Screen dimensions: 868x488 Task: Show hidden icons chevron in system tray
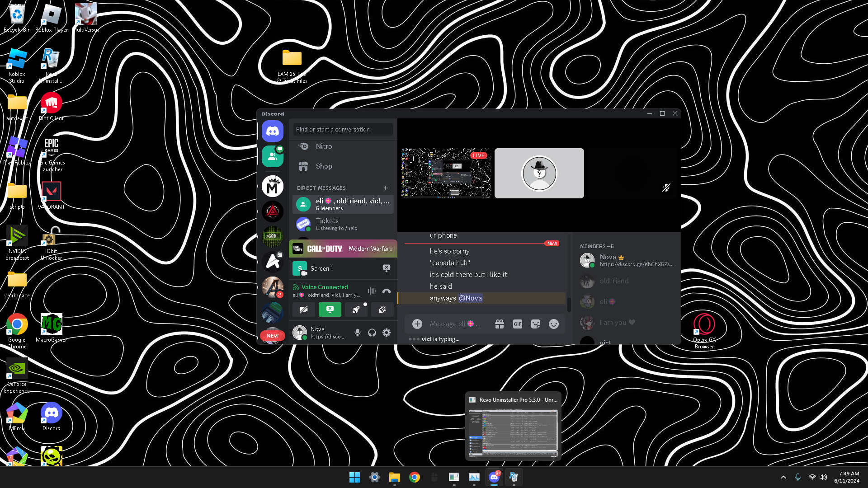[x=783, y=477]
